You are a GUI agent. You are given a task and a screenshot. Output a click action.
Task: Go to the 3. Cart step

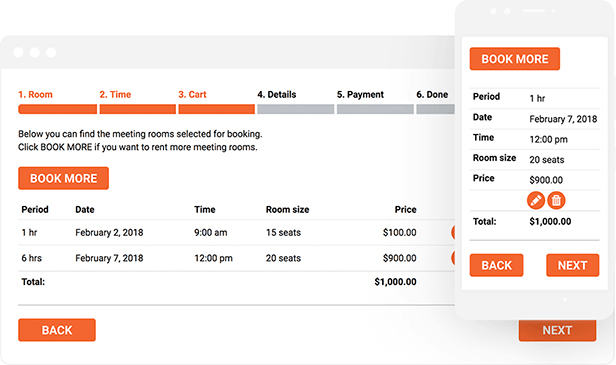[x=192, y=95]
